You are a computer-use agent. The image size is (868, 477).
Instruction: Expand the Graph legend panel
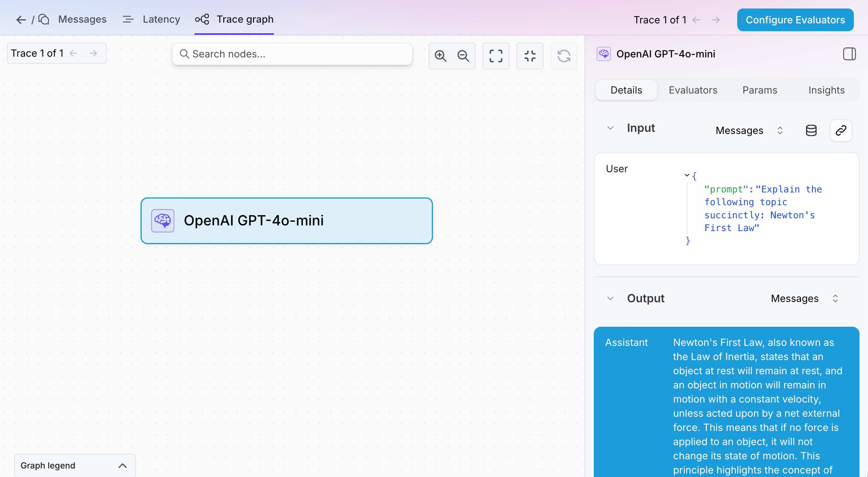tap(75, 465)
